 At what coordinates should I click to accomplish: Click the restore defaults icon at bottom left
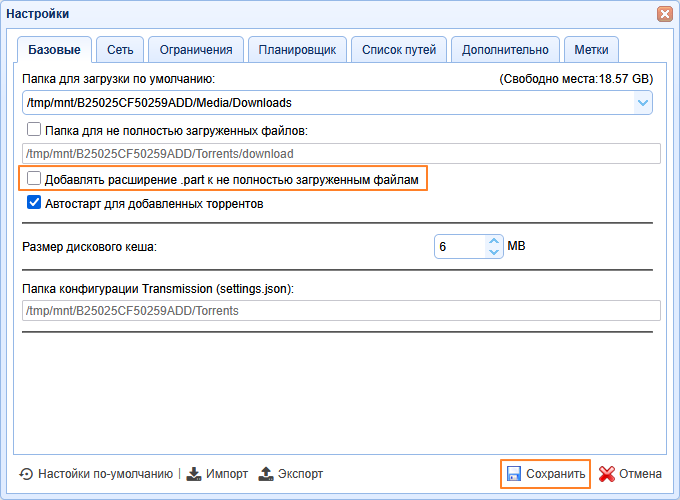(x=26, y=474)
